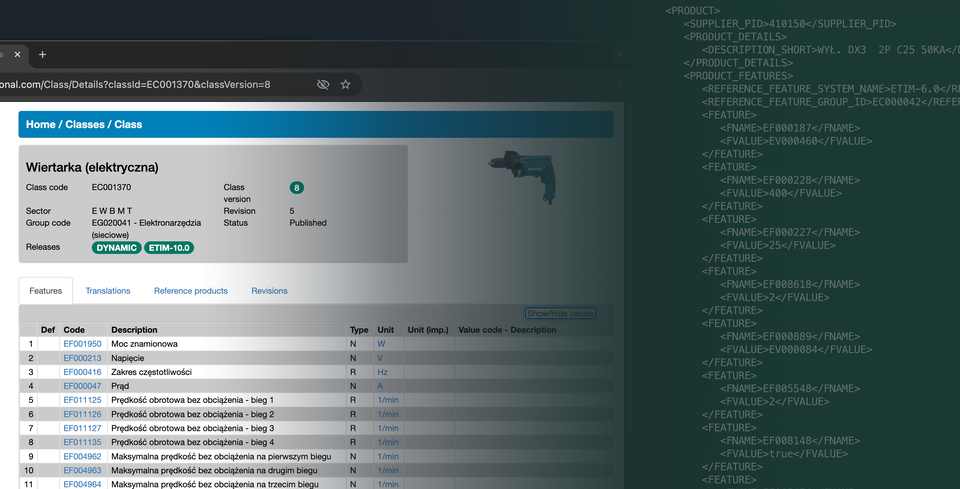Click the 'Published' status value
The width and height of the screenshot is (960, 489).
(308, 223)
